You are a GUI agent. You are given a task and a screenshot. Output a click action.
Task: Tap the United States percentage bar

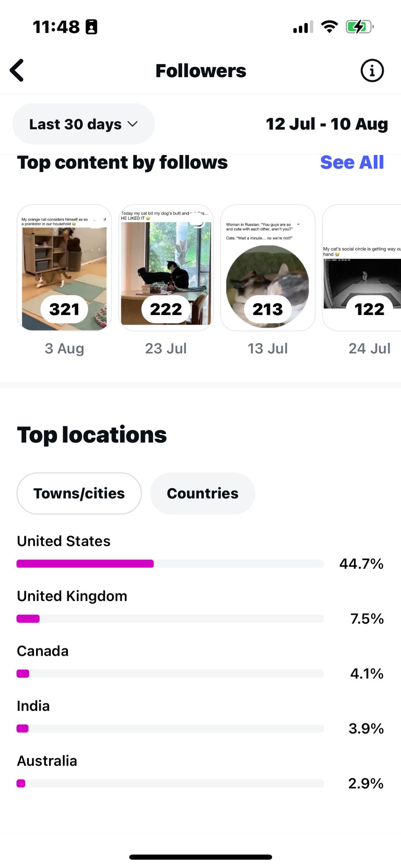coord(170,564)
